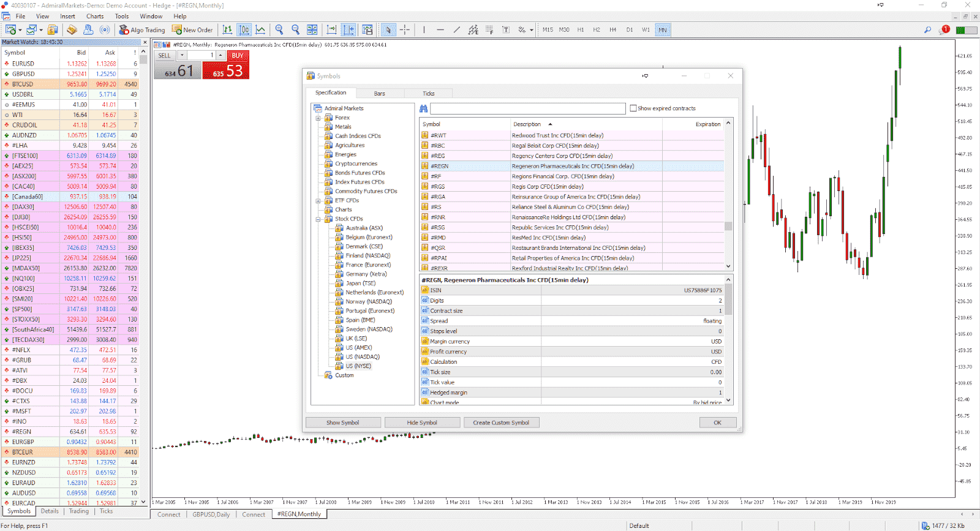The width and height of the screenshot is (980, 531).
Task: Open notifications chat icon with badge
Action: click(944, 29)
